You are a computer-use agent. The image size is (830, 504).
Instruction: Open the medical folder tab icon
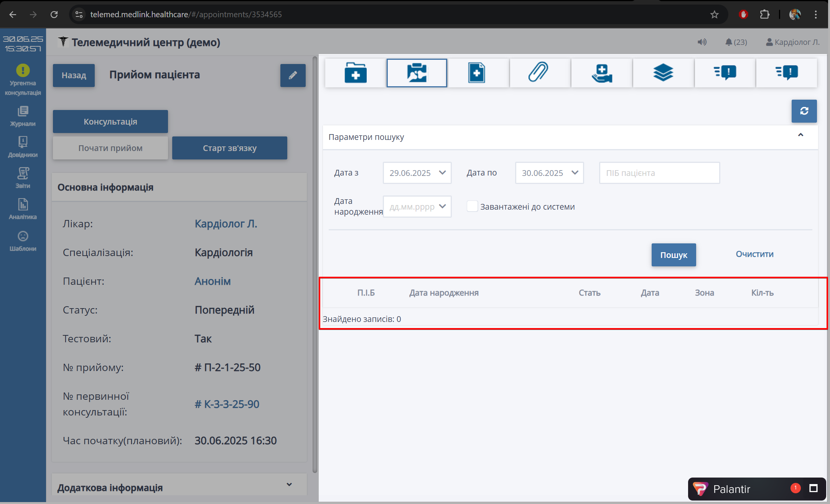(355, 73)
